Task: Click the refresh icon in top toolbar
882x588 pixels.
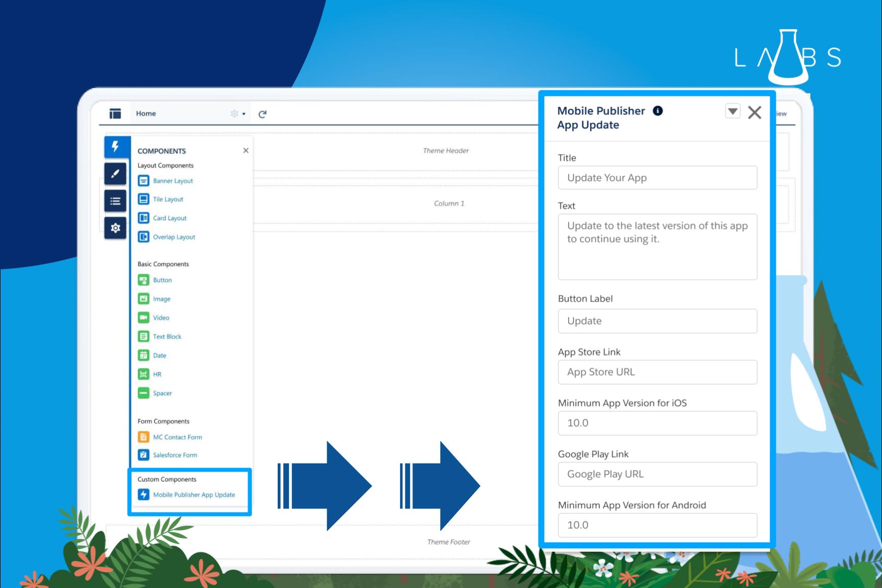Action: pyautogui.click(x=262, y=114)
